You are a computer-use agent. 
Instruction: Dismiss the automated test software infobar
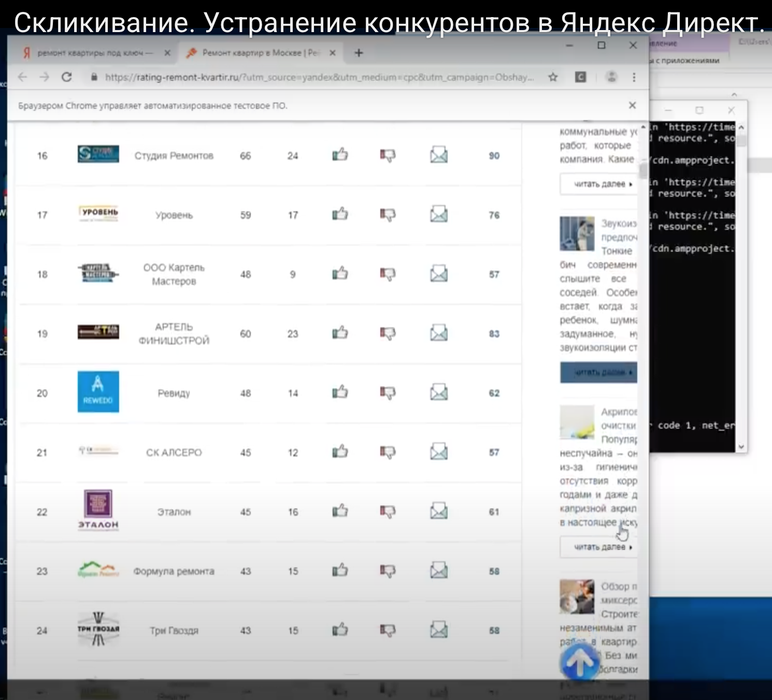click(x=632, y=105)
